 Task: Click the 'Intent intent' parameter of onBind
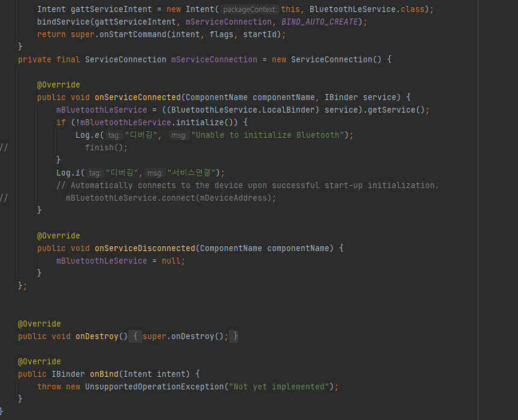click(155, 374)
